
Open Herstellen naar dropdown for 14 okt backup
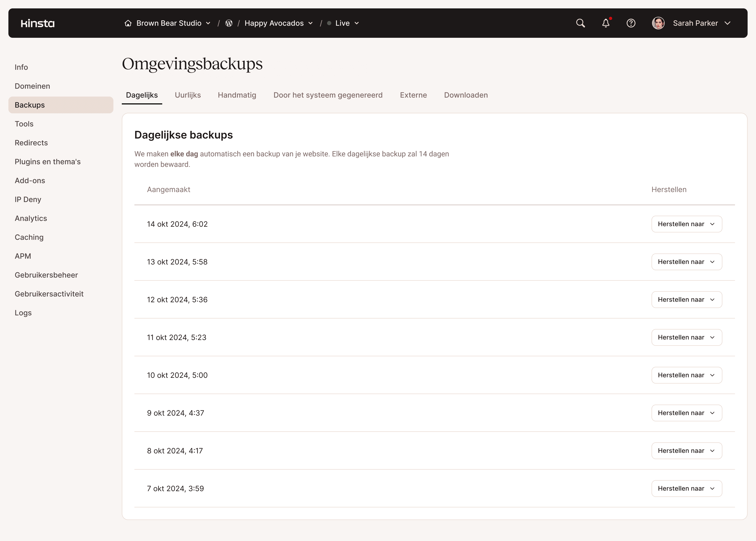pyautogui.click(x=686, y=224)
